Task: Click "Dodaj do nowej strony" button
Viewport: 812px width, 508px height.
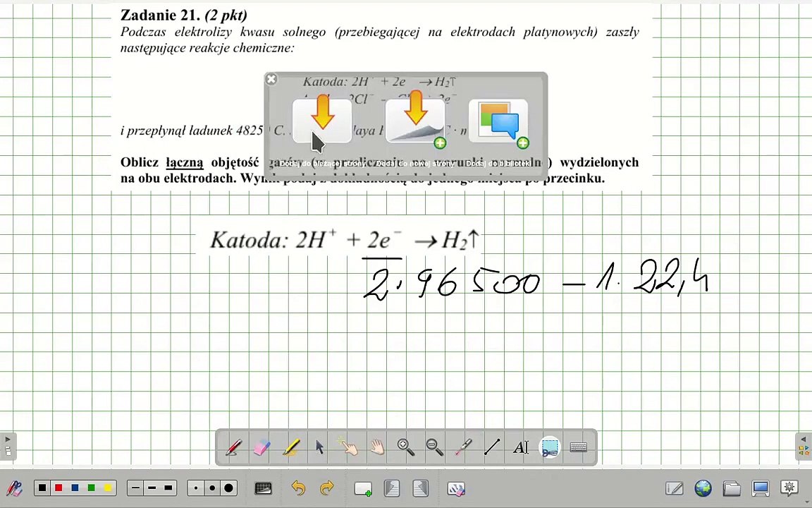Action: click(x=415, y=122)
